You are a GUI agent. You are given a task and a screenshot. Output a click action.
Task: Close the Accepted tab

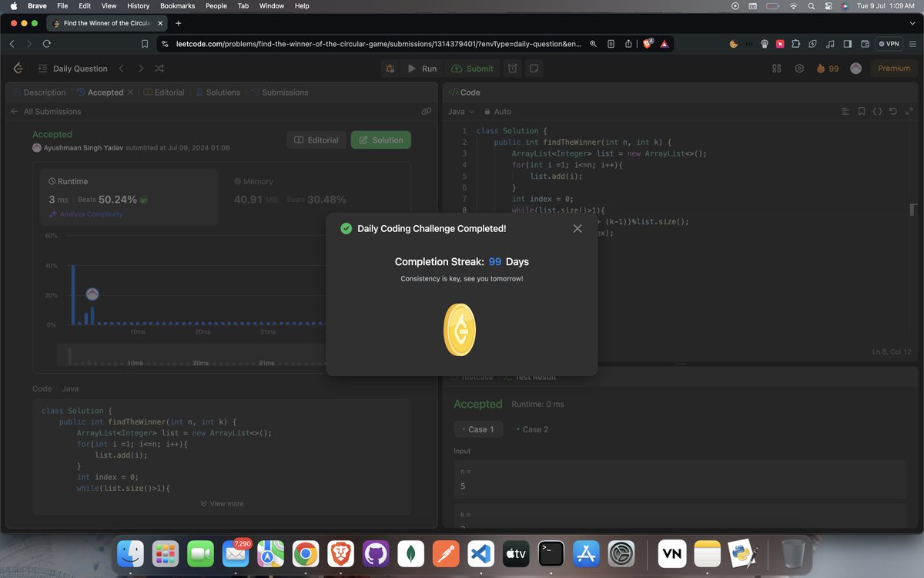130,92
